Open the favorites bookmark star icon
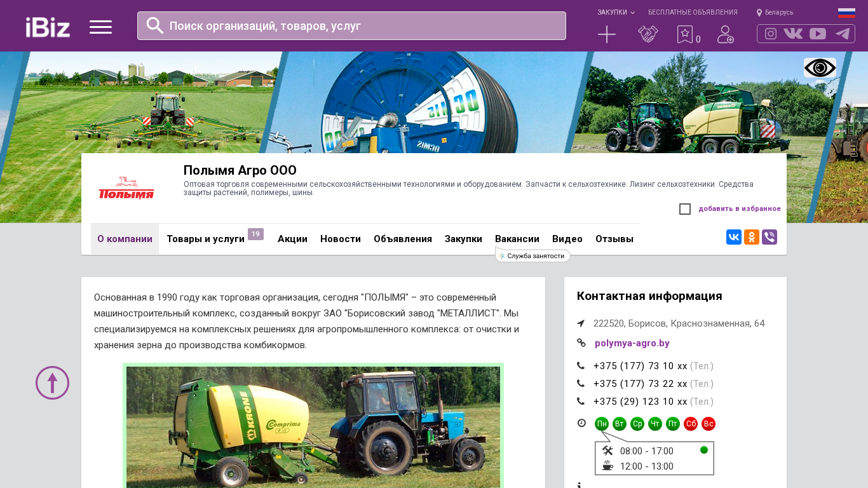868x488 pixels. click(684, 34)
